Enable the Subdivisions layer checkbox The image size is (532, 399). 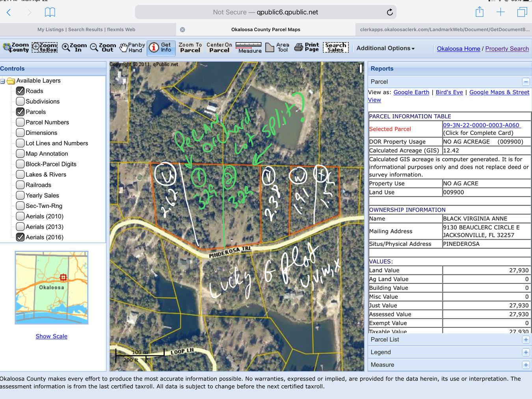click(x=20, y=101)
